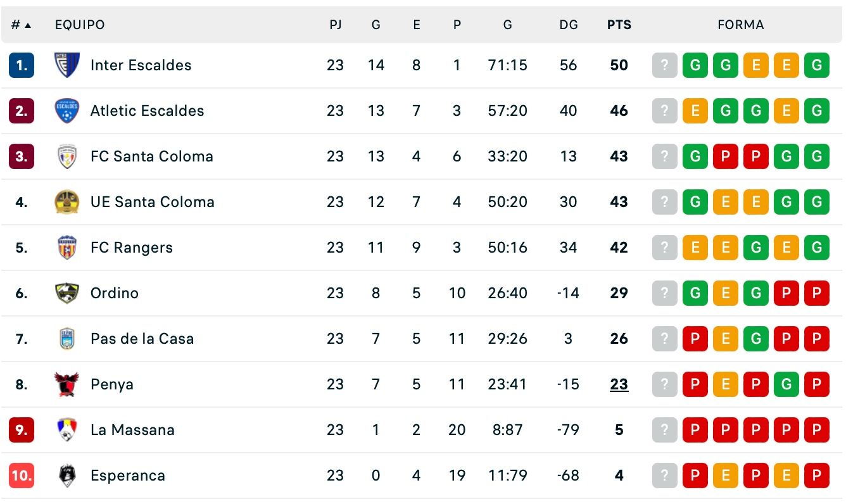The height and width of the screenshot is (504, 846).
Task: Click the Atletic Escaldes club logo
Action: click(66, 110)
